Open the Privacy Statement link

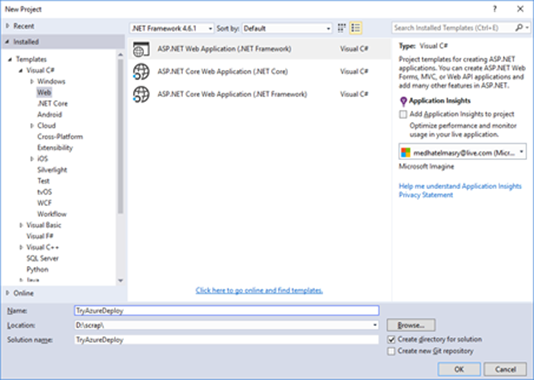click(426, 195)
